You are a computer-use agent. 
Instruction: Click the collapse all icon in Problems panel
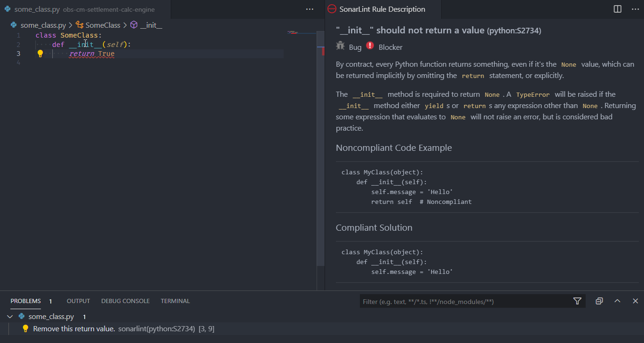click(599, 301)
